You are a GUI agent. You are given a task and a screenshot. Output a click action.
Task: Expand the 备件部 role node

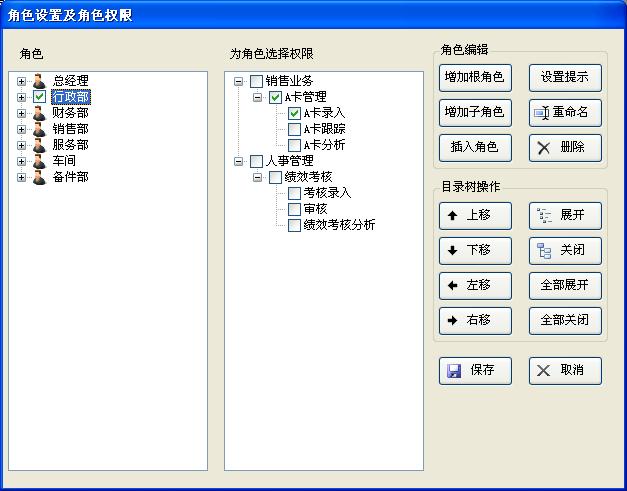click(x=21, y=178)
